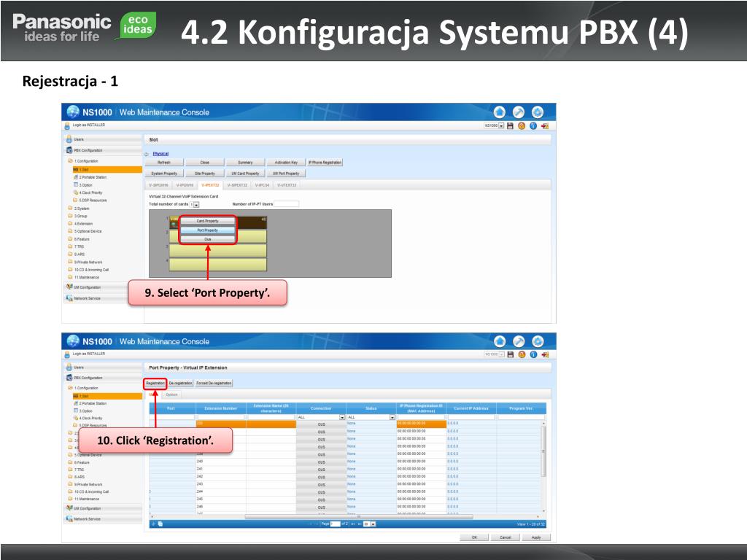Expand 4.Extension folder in upper sidebar

tap(71, 223)
